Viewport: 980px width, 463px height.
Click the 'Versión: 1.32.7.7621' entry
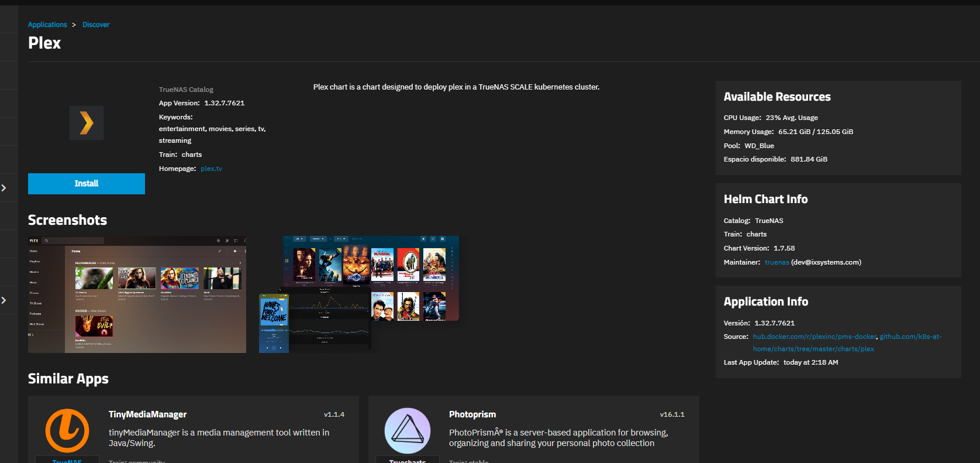760,323
